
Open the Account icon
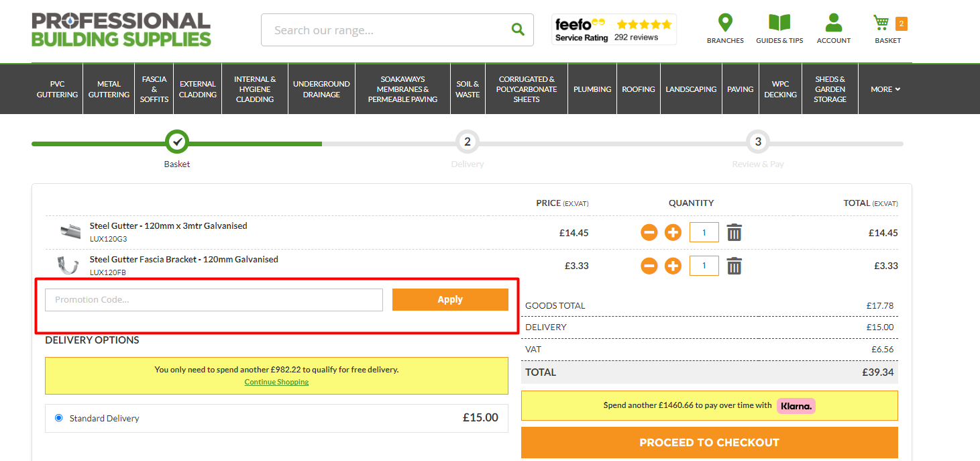[834, 22]
